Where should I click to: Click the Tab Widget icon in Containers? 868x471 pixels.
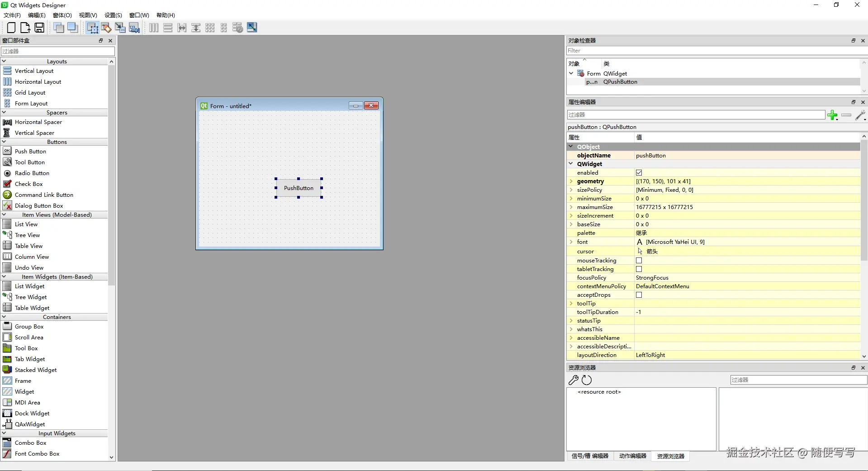click(x=7, y=359)
